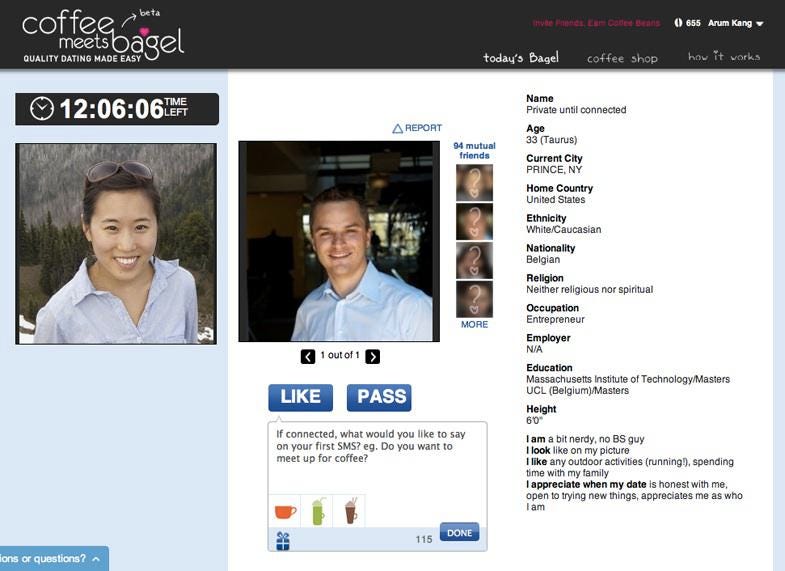The width and height of the screenshot is (785, 571).
Task: Click 'PRINCE, NY' current city value
Action: (554, 170)
